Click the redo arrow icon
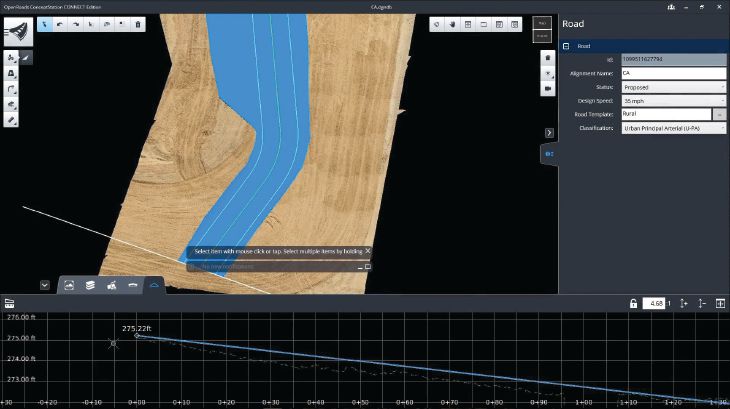Viewport: 730px width, 409px height. coord(75,23)
